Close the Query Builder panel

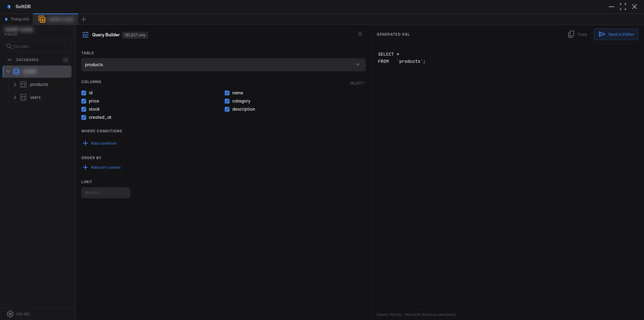coord(360,34)
